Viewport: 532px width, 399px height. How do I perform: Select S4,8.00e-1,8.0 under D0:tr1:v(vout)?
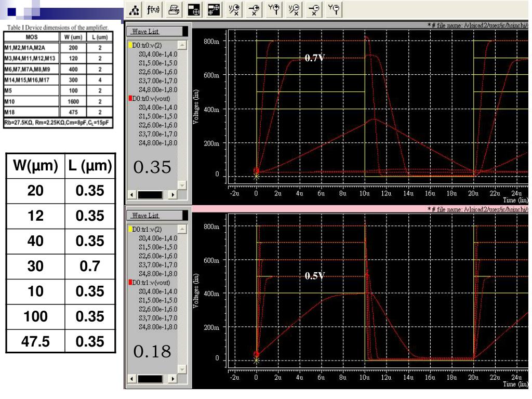tap(158, 327)
